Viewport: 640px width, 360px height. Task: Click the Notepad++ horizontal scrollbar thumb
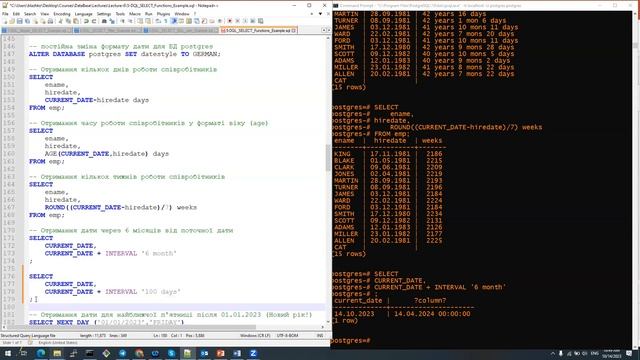click(x=133, y=327)
